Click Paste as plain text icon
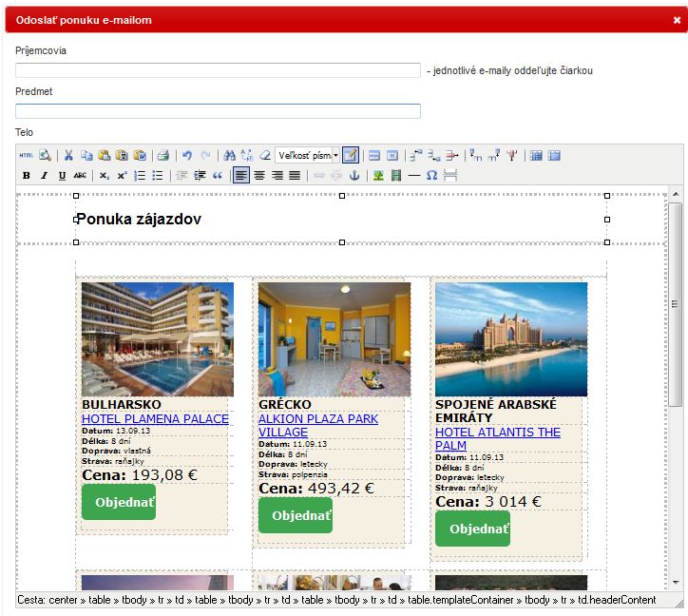This screenshot has width=688, height=616. pyautogui.click(x=122, y=156)
